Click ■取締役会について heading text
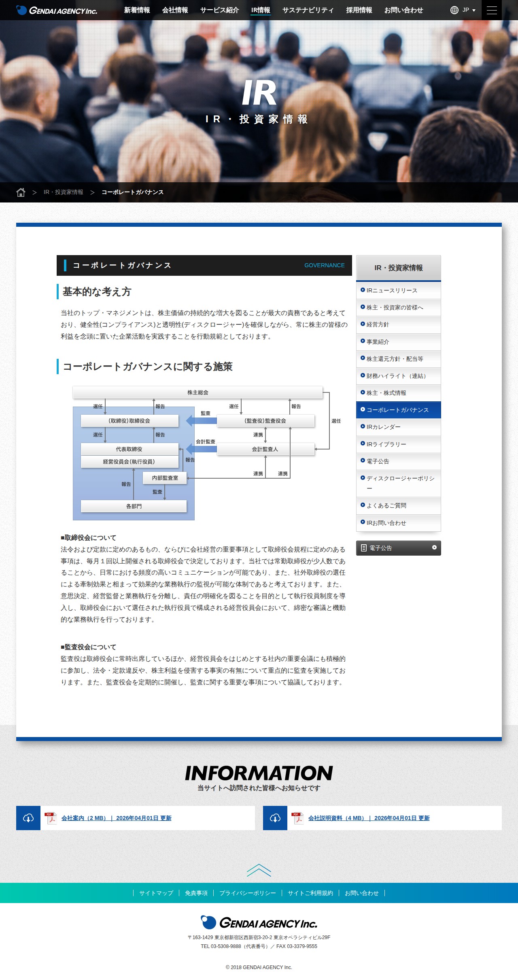The width and height of the screenshot is (518, 980). 89,538
